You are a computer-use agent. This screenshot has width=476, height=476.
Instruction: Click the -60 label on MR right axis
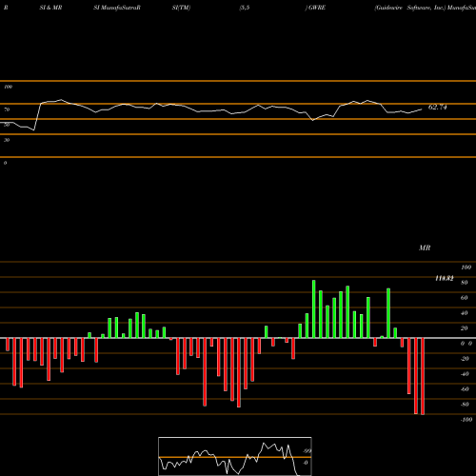pyautogui.click(x=465, y=389)
